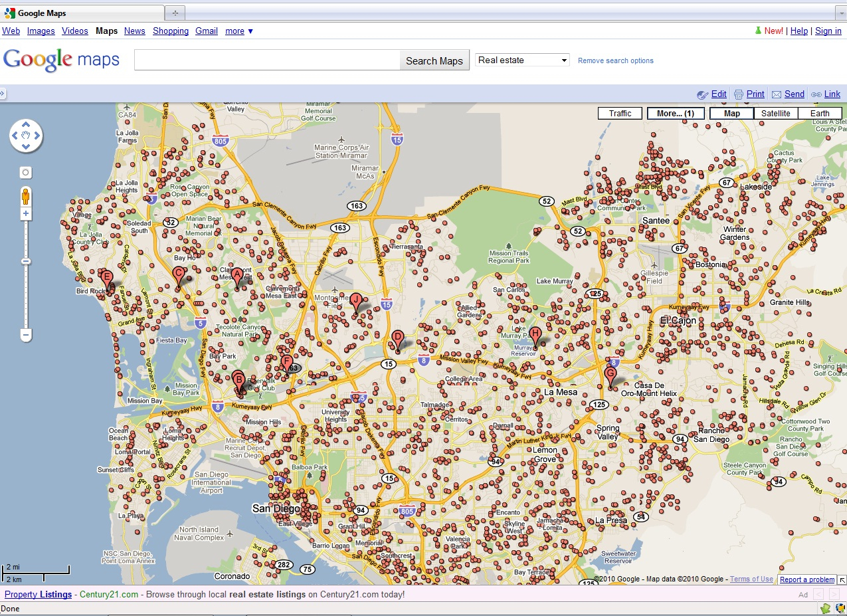This screenshot has height=616, width=847.
Task: Open the Images link in top navigation
Action: pyautogui.click(x=41, y=31)
